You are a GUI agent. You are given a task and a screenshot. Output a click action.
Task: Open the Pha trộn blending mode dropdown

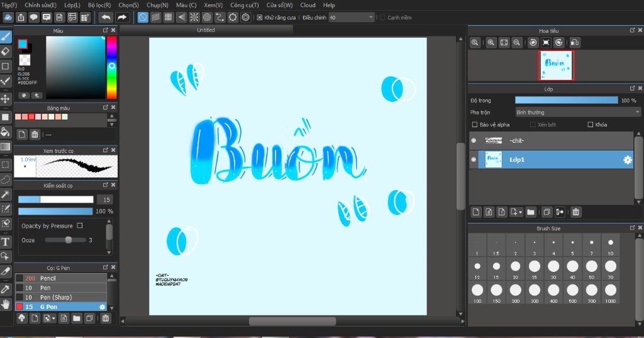click(x=578, y=112)
